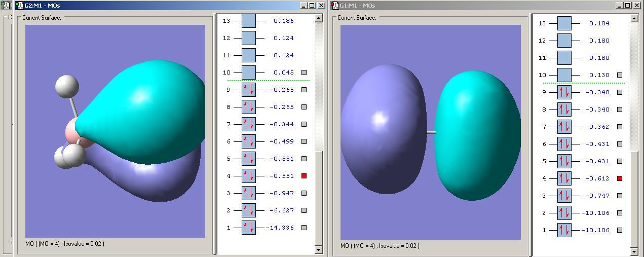Viewport: 644px width, 257px height.
Task: Click scroll up arrow in G1:M1 orbital list
Action: point(634,18)
